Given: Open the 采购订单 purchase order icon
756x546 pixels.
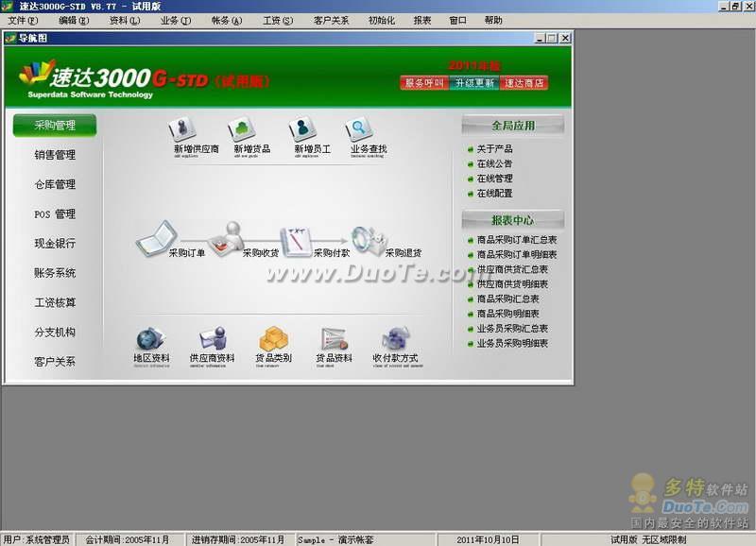Looking at the screenshot, I should [x=157, y=239].
